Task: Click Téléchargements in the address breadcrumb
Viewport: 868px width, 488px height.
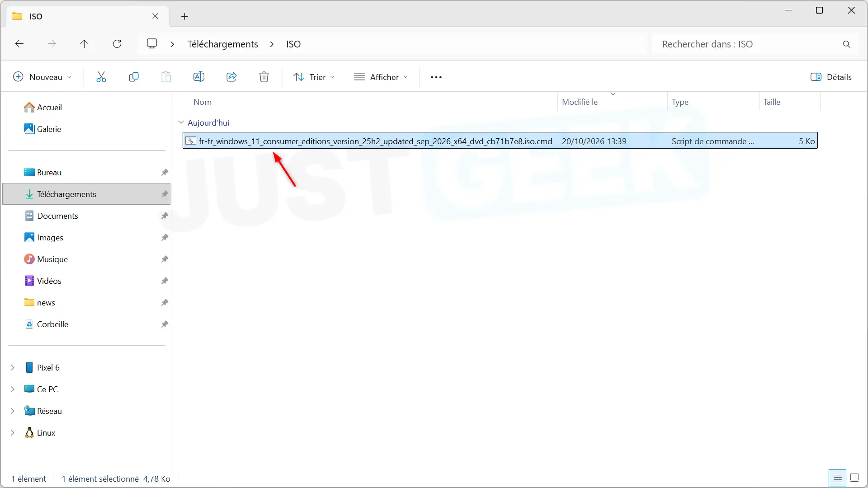Action: (223, 44)
